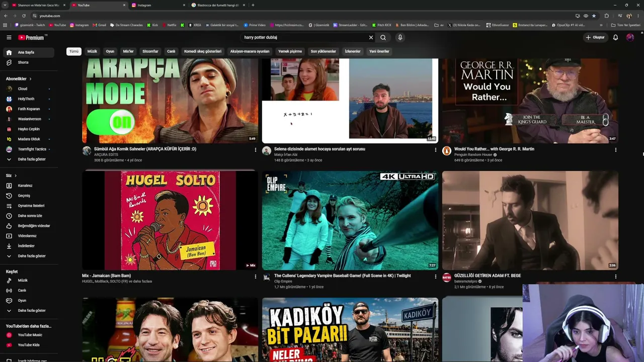Open the account avatar menu
Viewport: 644px width, 362px height.
(x=630, y=37)
